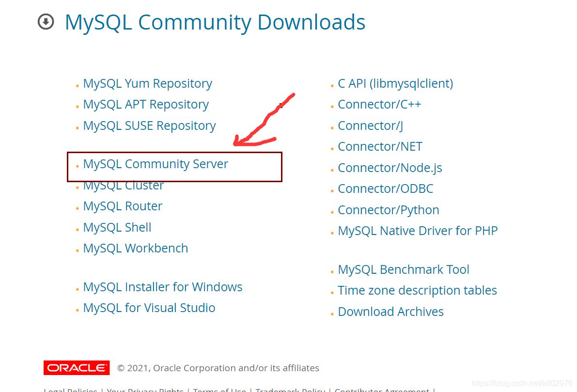Open the MySQL Shell download page
This screenshot has height=392, width=577.
tap(117, 227)
